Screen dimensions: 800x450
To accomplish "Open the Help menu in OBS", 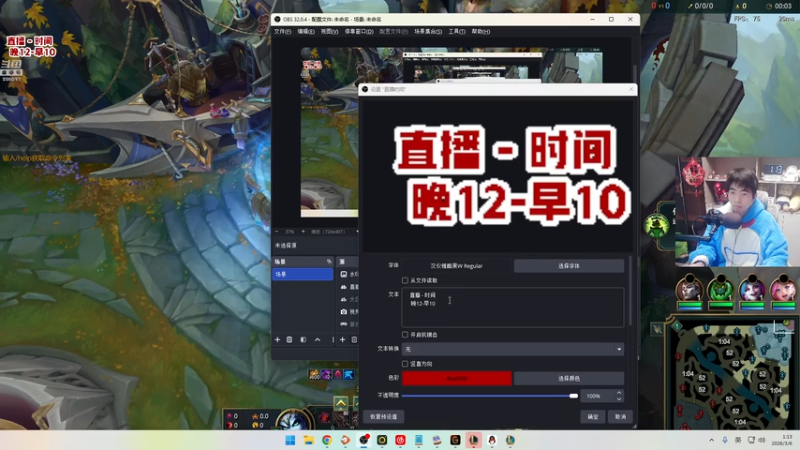I will 481,32.
